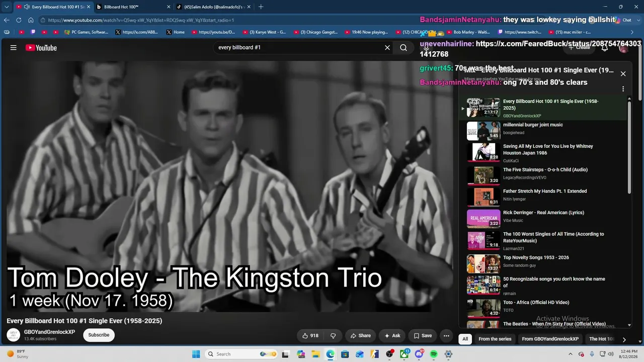
Task: Open the Bob Marley - Waiti... bookmark
Action: 468,32
